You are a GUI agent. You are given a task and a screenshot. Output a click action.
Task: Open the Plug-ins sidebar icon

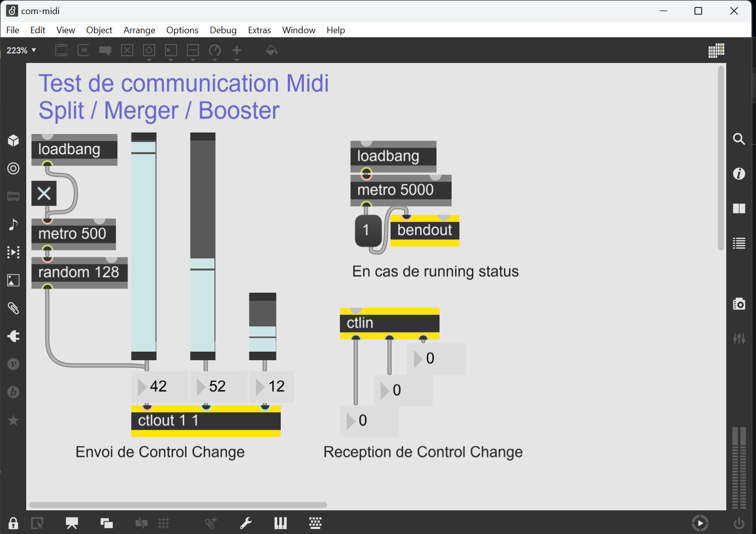tap(14, 336)
